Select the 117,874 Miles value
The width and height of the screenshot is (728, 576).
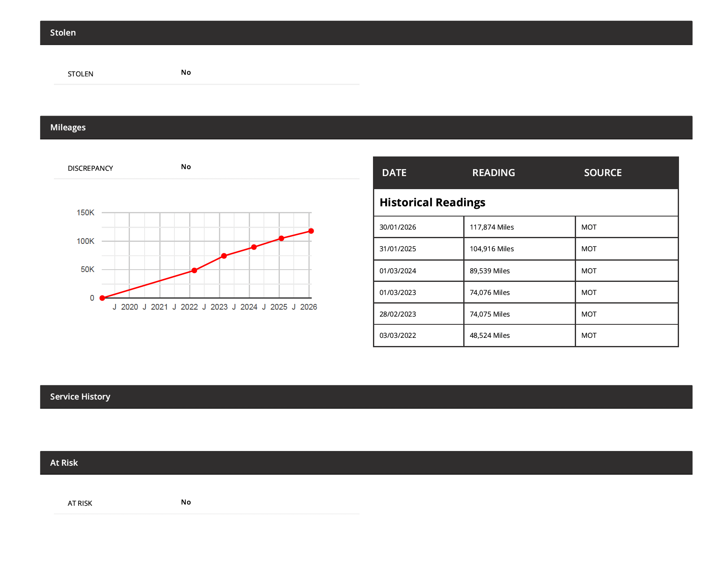492,227
